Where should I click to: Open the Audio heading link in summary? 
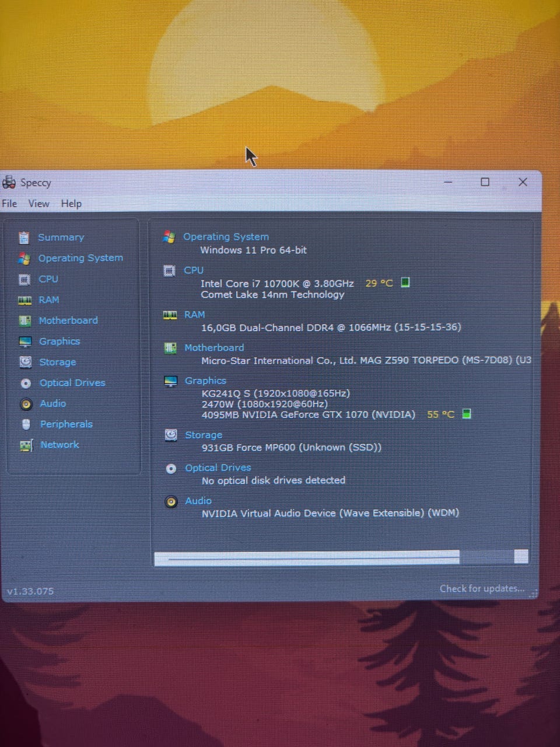198,501
